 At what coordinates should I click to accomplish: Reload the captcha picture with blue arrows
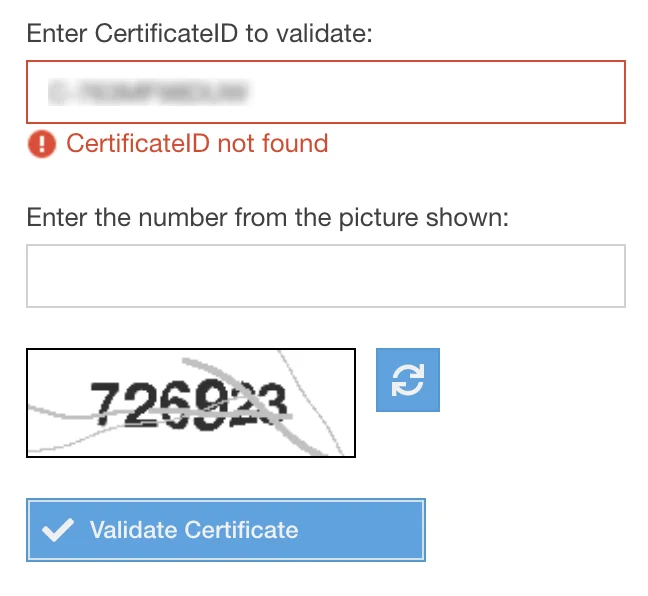click(x=407, y=379)
